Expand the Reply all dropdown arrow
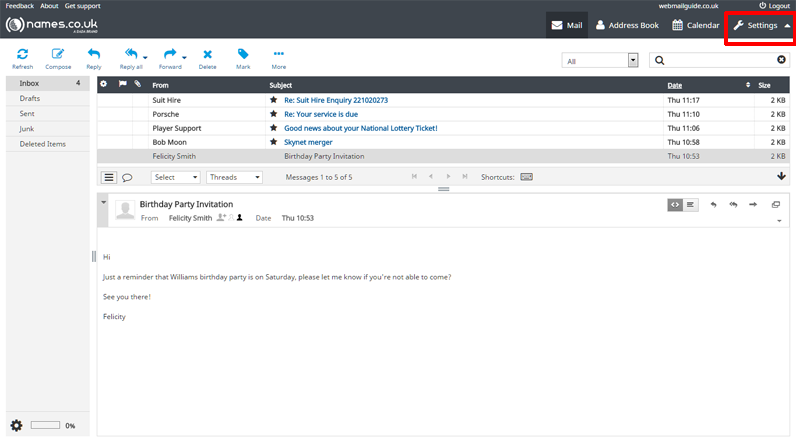796x448 pixels. pos(145,57)
